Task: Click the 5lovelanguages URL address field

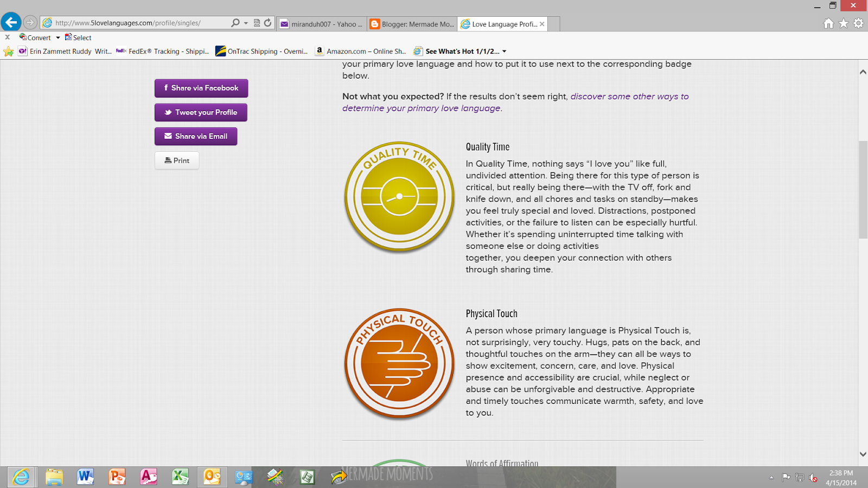Action: (136, 23)
